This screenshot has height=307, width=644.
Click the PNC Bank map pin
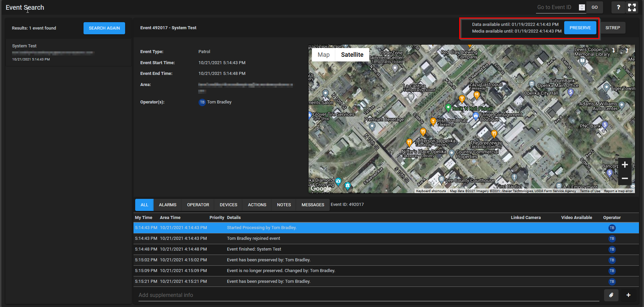[x=605, y=125]
